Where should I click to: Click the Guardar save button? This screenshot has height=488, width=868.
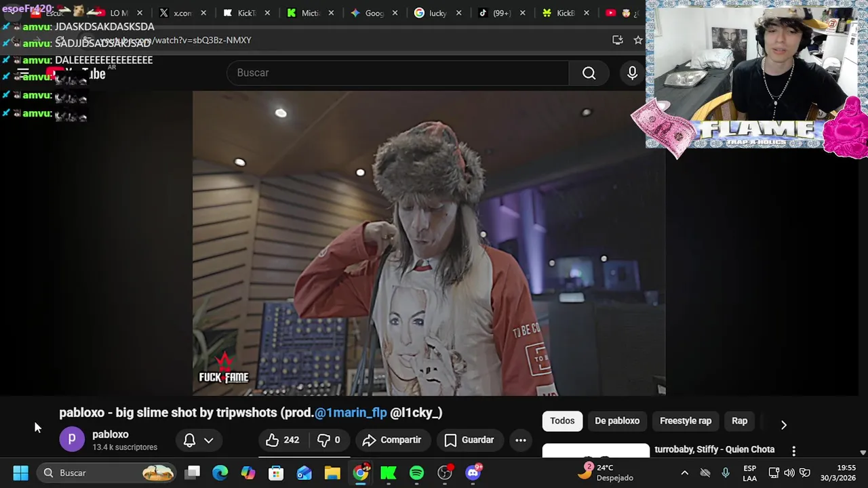(x=469, y=440)
